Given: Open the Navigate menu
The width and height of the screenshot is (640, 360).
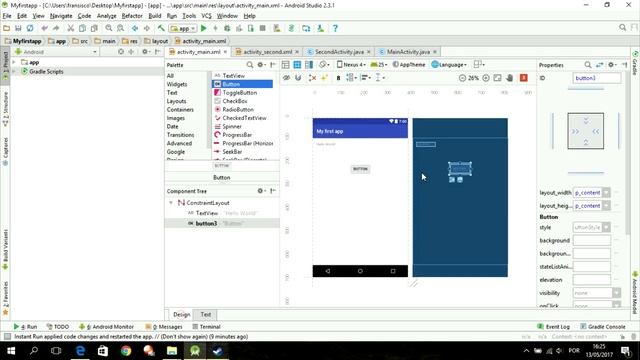Looking at the screenshot, I should [x=61, y=16].
